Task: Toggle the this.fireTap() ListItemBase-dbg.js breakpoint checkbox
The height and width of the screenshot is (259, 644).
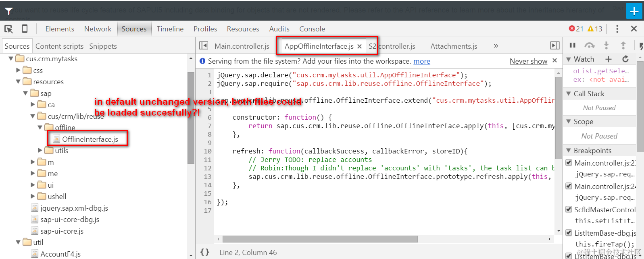Action: [569, 233]
